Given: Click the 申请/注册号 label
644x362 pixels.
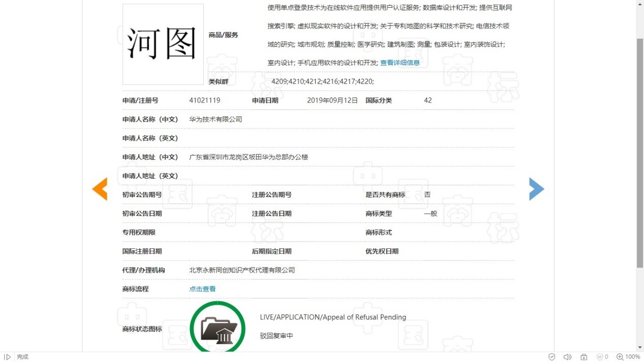Looking at the screenshot, I should click(140, 101).
